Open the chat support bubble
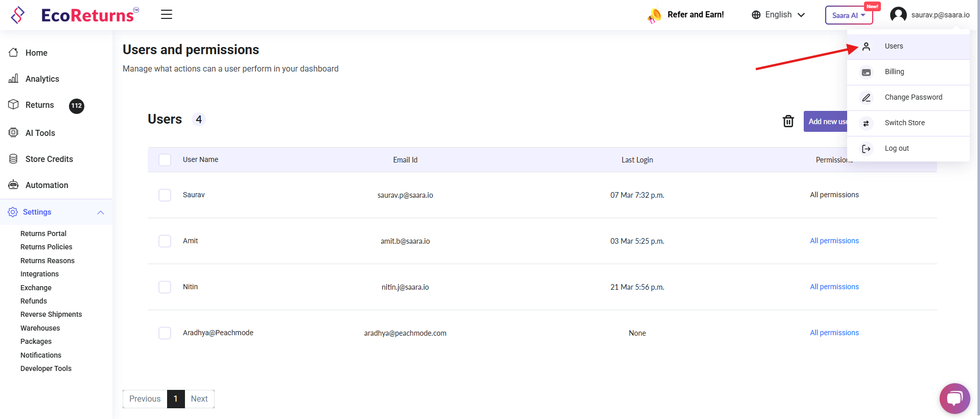Image resolution: width=980 pixels, height=419 pixels. click(x=954, y=398)
